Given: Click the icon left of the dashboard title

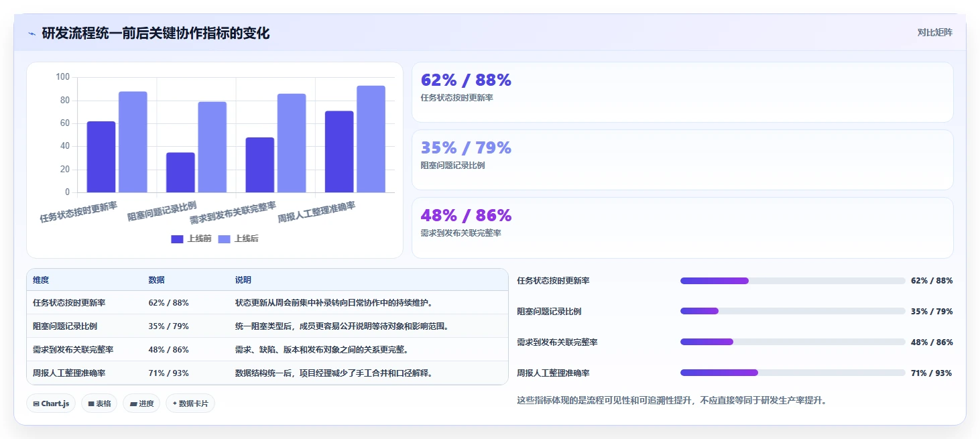Looking at the screenshot, I should point(32,33).
